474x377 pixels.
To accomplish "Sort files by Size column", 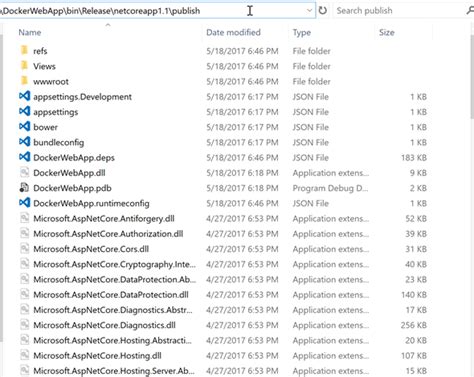I will click(x=387, y=32).
